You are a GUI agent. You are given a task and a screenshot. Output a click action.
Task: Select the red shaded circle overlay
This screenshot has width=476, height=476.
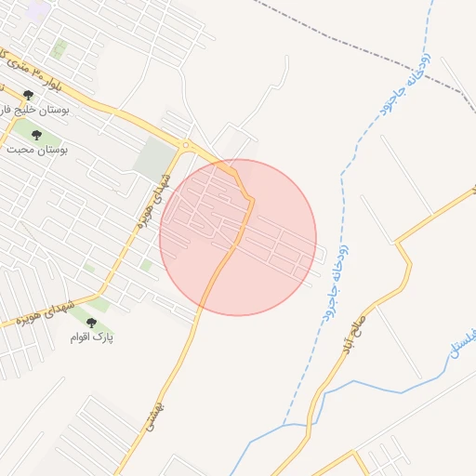pyautogui.click(x=238, y=237)
